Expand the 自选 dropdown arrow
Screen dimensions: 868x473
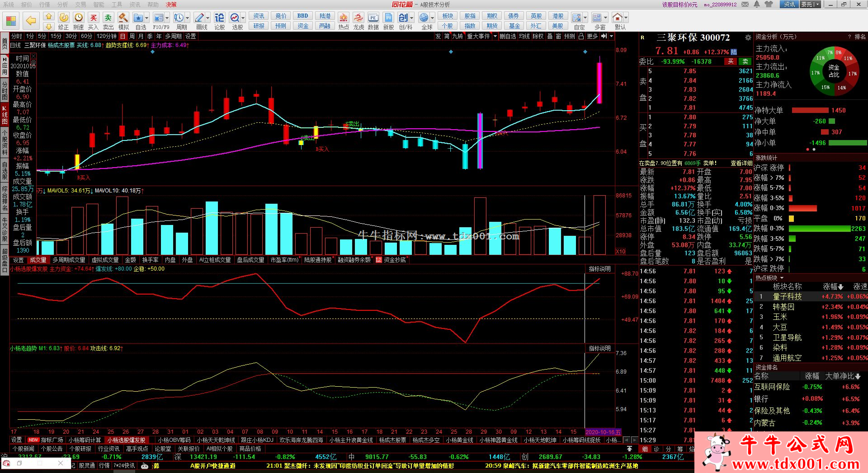147,18
